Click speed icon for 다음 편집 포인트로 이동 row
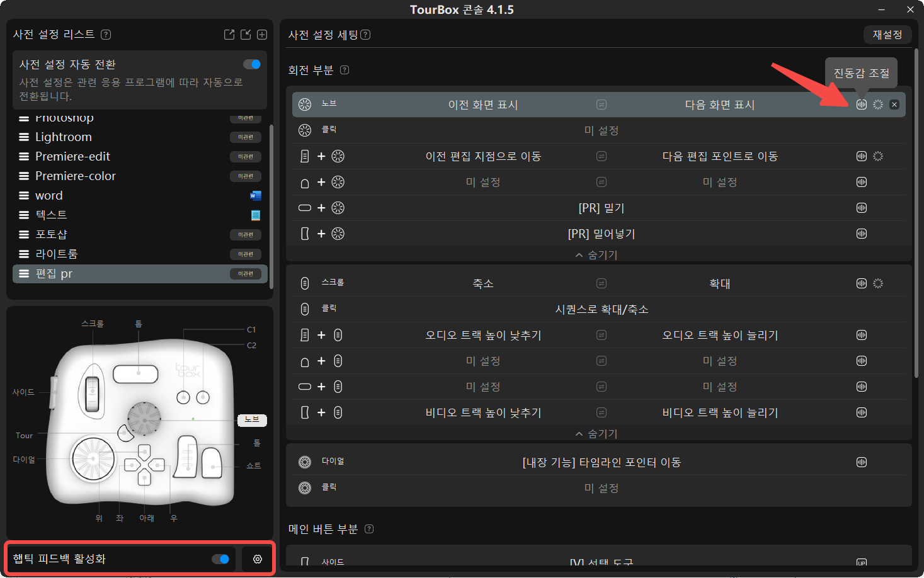Image resolution: width=924 pixels, height=578 pixels. pos(878,156)
